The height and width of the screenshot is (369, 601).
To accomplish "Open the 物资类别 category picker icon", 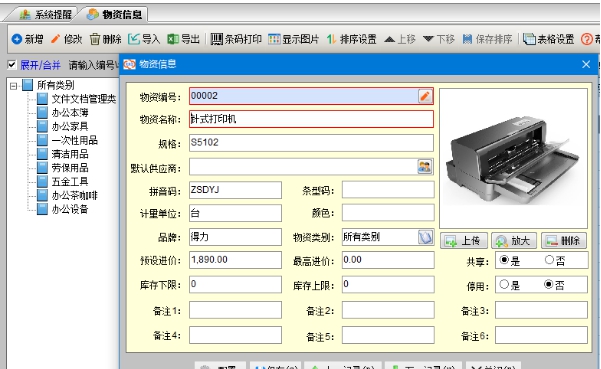I will (x=425, y=237).
